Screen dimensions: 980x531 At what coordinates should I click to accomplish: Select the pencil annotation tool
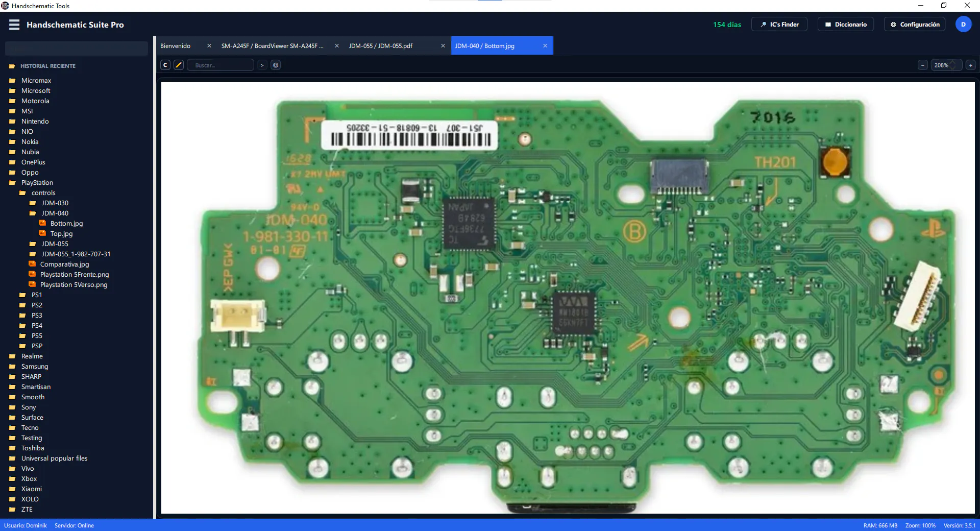point(179,65)
